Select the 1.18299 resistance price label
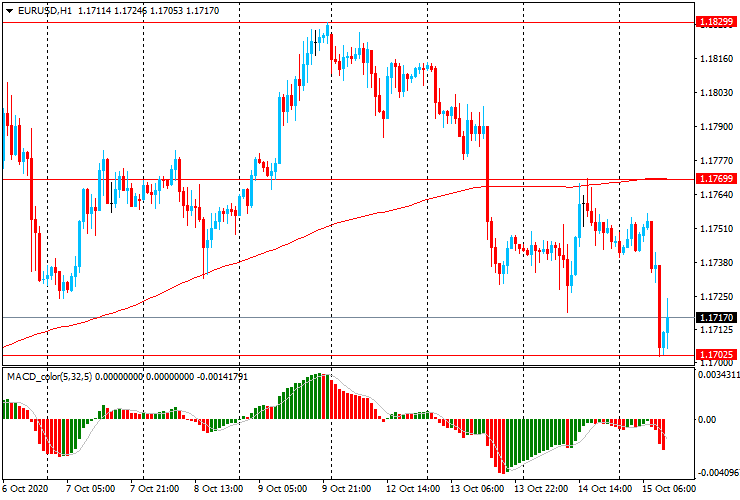Screen dimensions: 740x500 (x=716, y=22)
